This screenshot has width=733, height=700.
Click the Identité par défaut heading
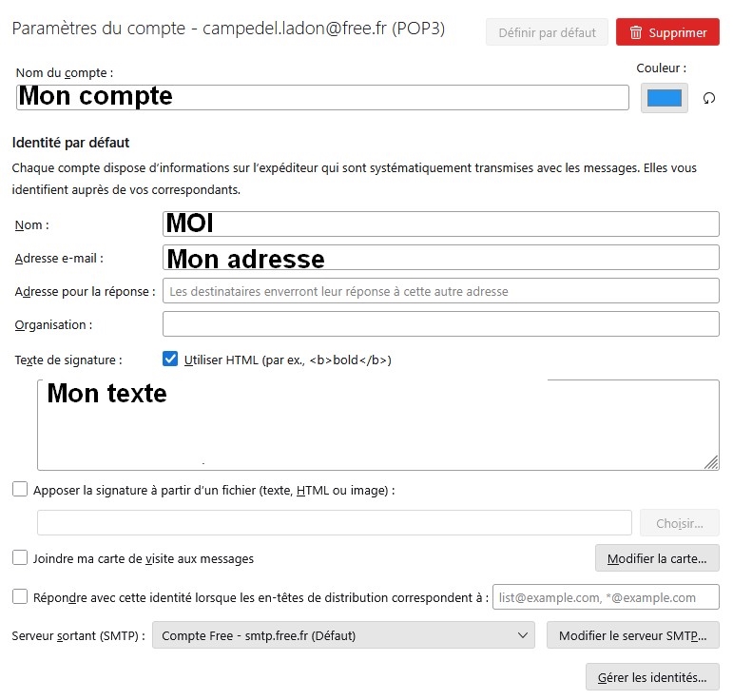(x=70, y=143)
